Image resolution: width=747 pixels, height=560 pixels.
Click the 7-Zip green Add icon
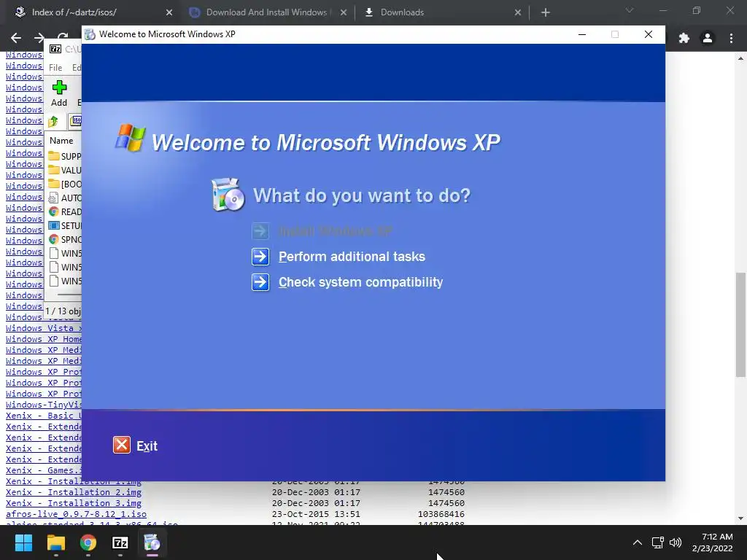59,87
